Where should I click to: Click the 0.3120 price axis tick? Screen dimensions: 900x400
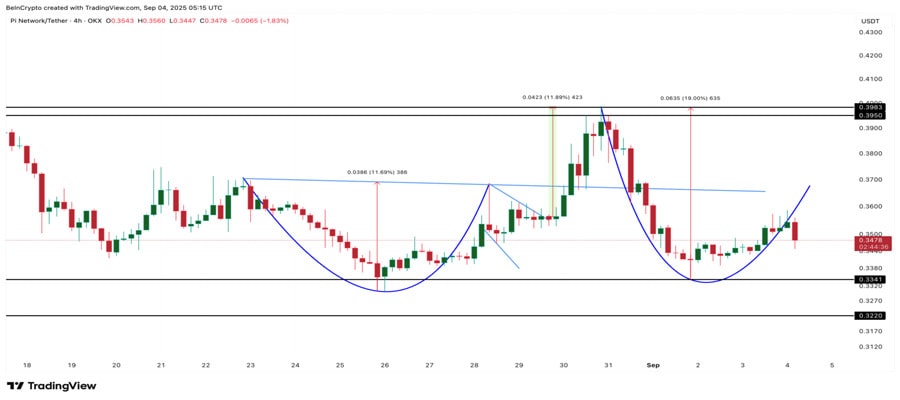pos(870,347)
